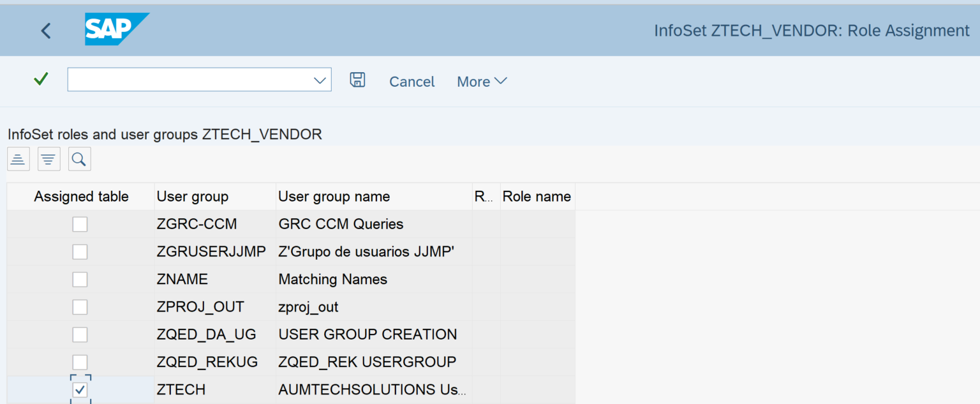Click the Cancel button
Image resolution: width=980 pixels, height=404 pixels.
coord(412,82)
